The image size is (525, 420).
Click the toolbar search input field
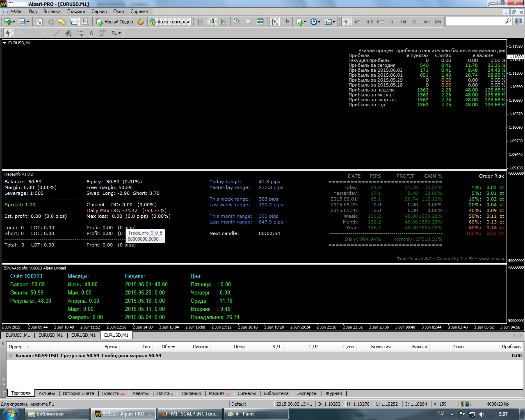point(475,21)
